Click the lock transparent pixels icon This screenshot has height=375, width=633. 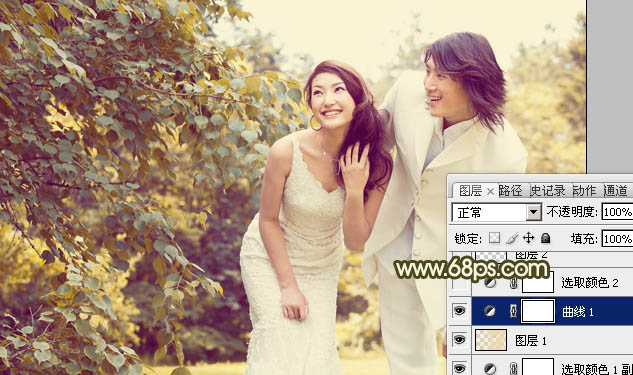494,238
